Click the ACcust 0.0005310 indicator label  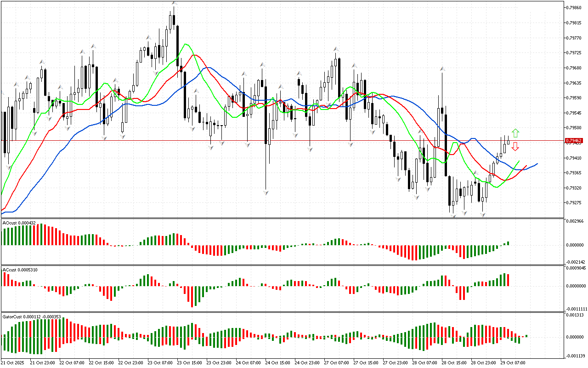(x=20, y=270)
